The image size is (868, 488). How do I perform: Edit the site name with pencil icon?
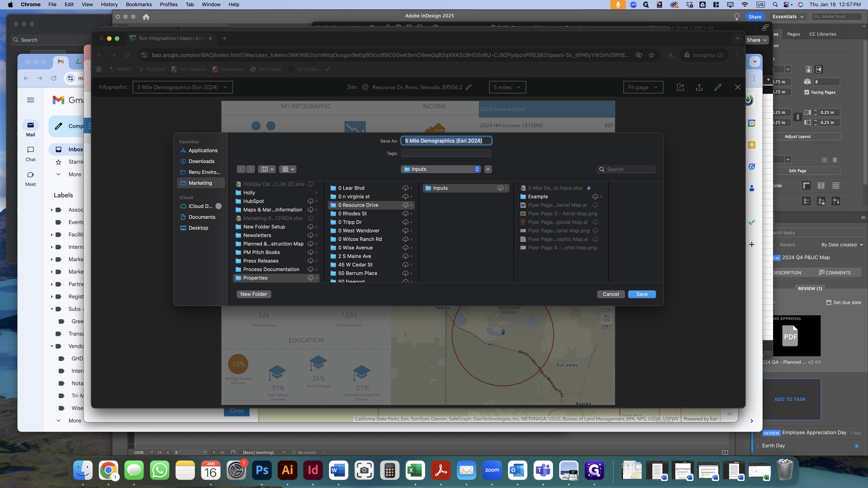pos(468,87)
